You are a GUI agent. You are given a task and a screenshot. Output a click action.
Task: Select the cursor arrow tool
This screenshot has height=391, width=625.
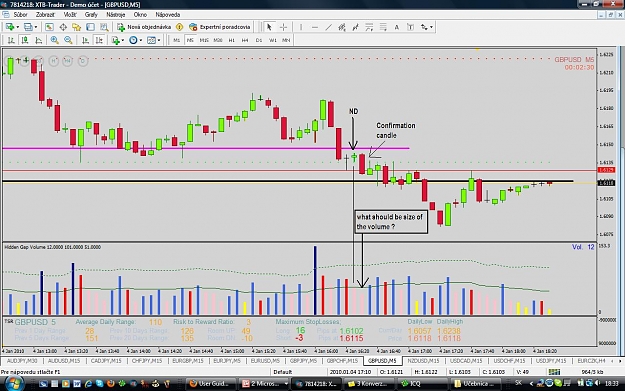click(269, 27)
